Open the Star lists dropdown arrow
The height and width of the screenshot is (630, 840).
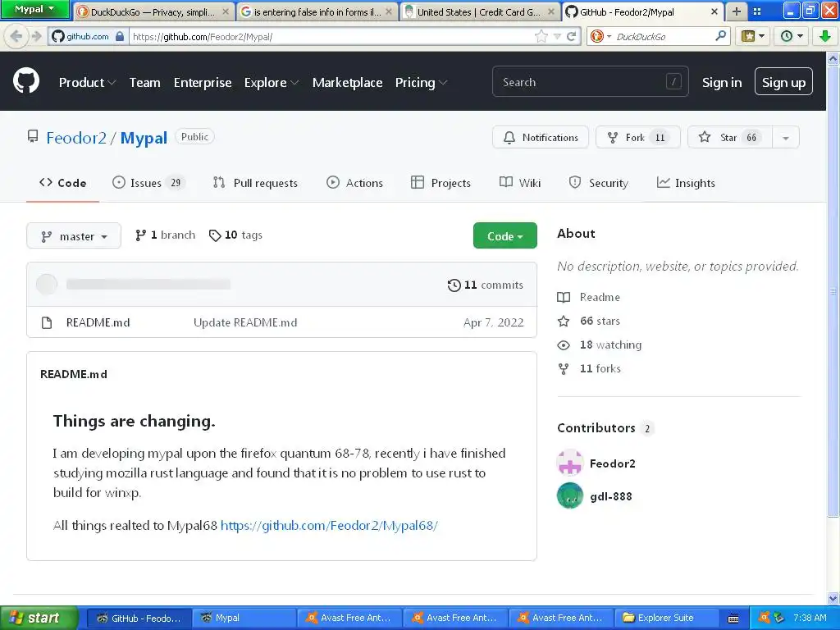click(x=785, y=138)
